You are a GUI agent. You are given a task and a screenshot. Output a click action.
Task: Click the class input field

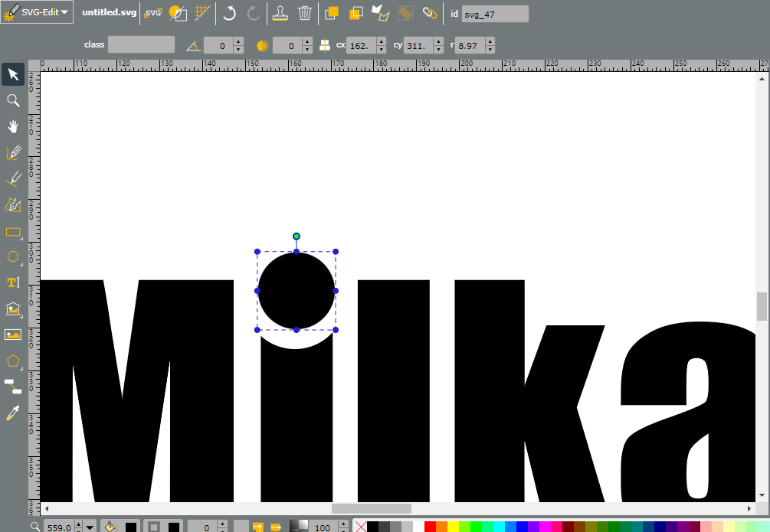142,44
